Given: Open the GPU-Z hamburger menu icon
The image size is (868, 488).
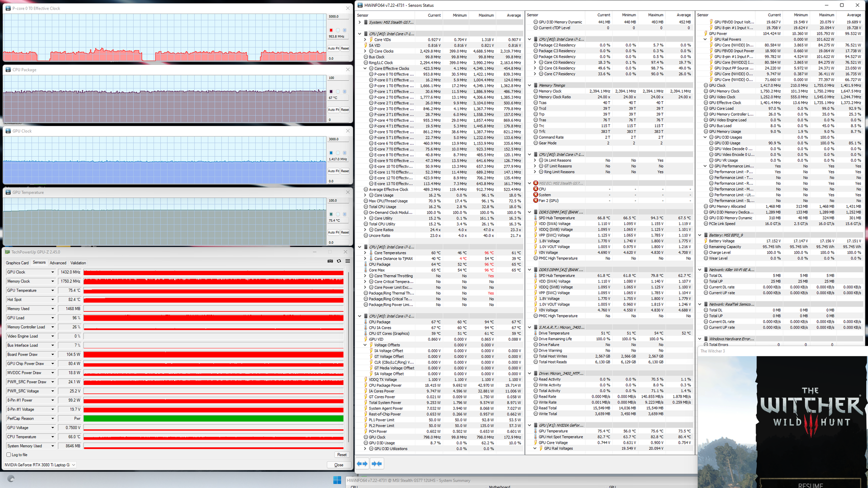Looking at the screenshot, I should tap(348, 261).
